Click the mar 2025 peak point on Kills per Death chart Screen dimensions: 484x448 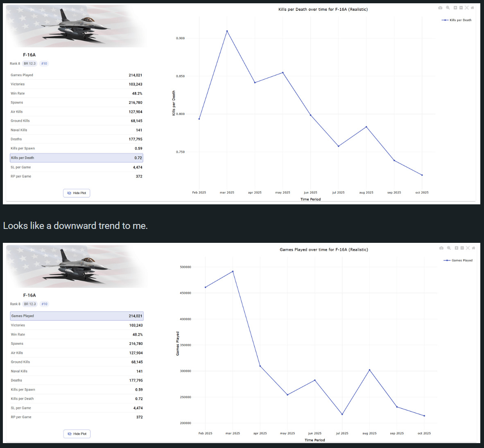(227, 31)
